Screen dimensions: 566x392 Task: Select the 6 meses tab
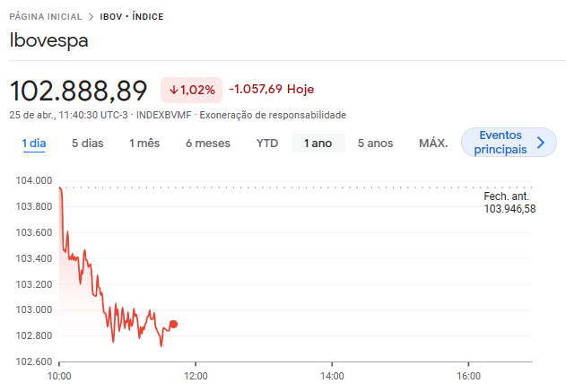pyautogui.click(x=207, y=143)
